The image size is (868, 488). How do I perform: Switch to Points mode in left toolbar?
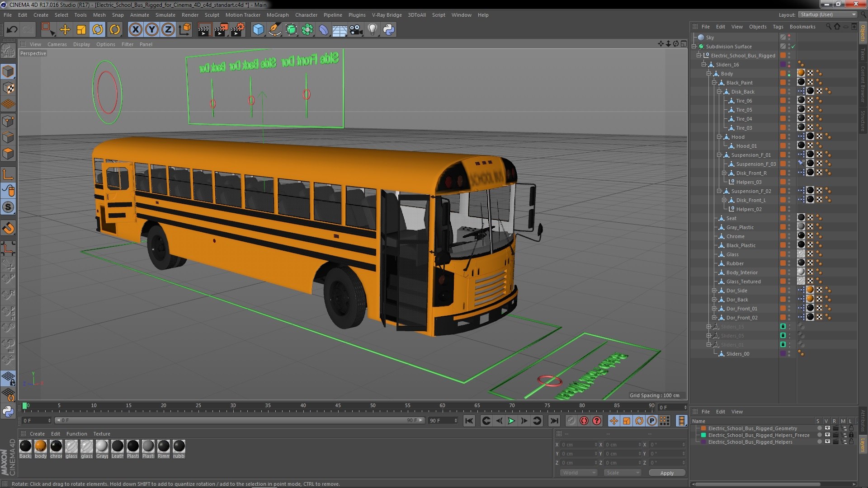click(8, 121)
